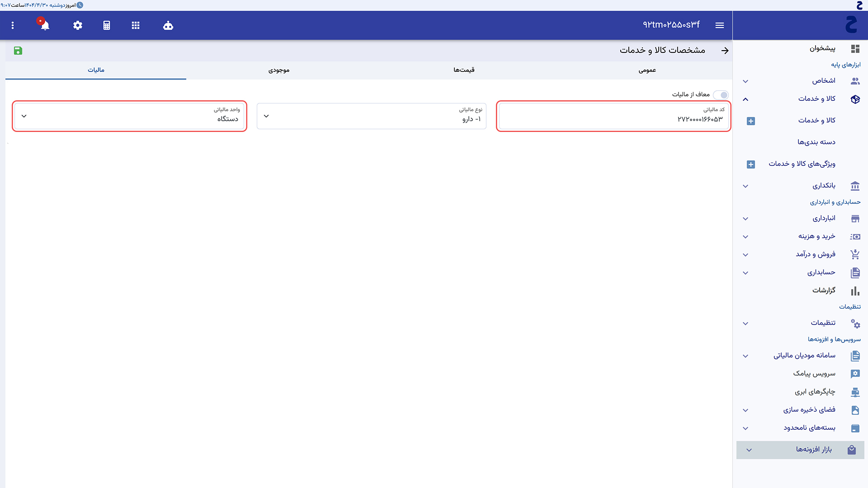
Task: Open دسته بندی‌ها in the sidebar
Action: point(816,142)
